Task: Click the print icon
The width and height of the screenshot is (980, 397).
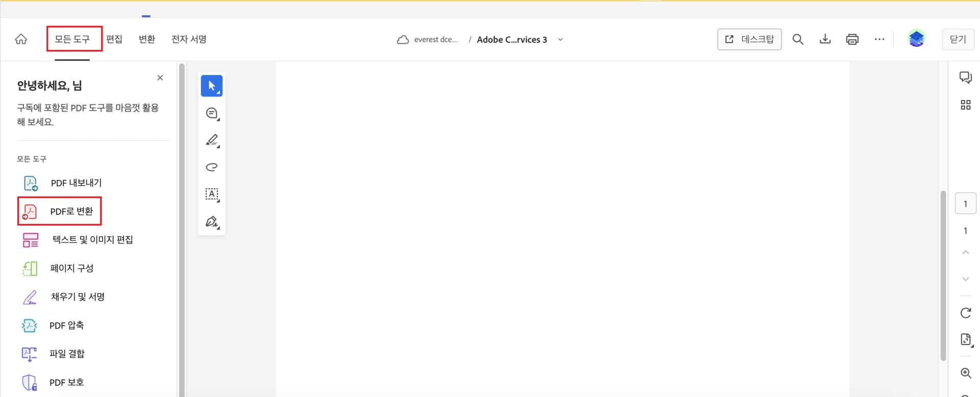Action: [852, 39]
